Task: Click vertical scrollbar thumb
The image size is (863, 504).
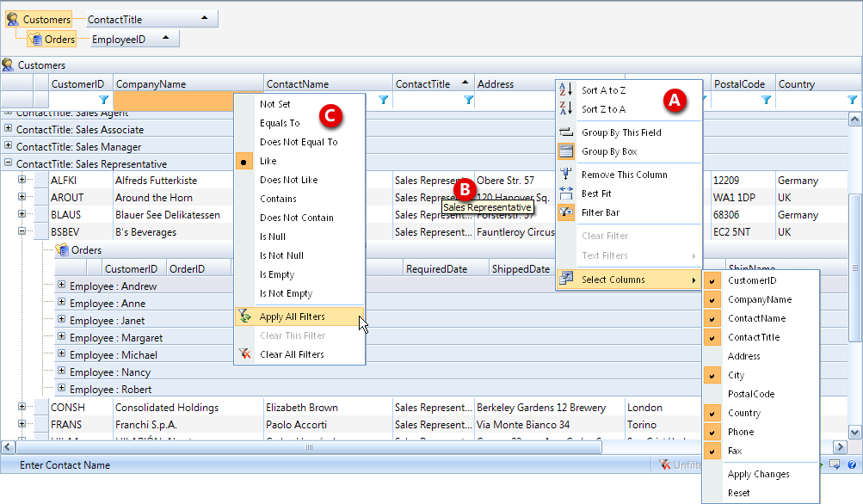Action: [854, 268]
